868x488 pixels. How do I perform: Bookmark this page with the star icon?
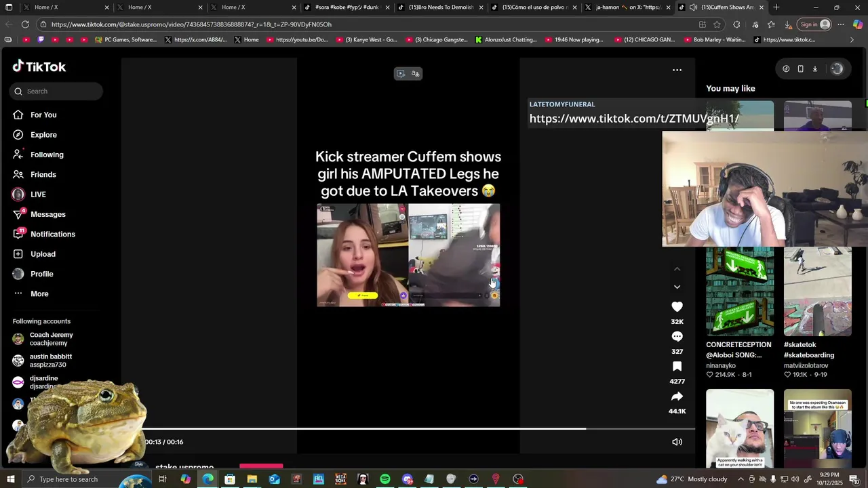point(717,24)
